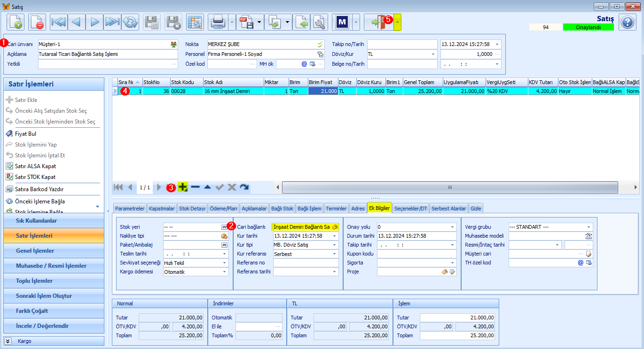Screen dimensions: 644x349
Task: Go to the next record in the toolbar
Action: [x=94, y=22]
